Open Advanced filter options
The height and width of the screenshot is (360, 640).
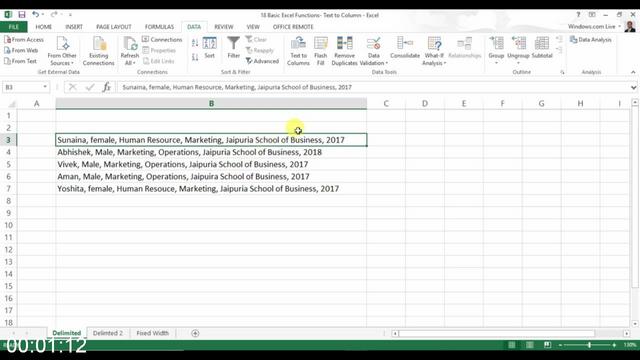[262, 61]
